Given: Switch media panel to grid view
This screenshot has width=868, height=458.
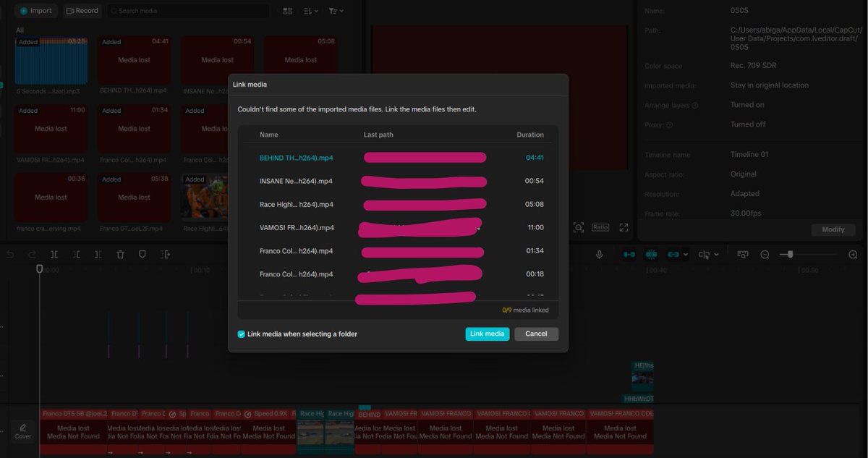Looking at the screenshot, I should coord(288,11).
